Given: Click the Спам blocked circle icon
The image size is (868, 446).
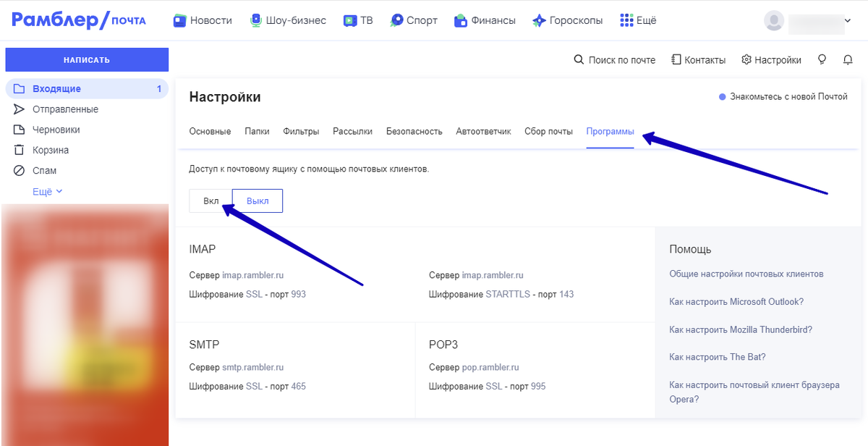Looking at the screenshot, I should click(20, 171).
